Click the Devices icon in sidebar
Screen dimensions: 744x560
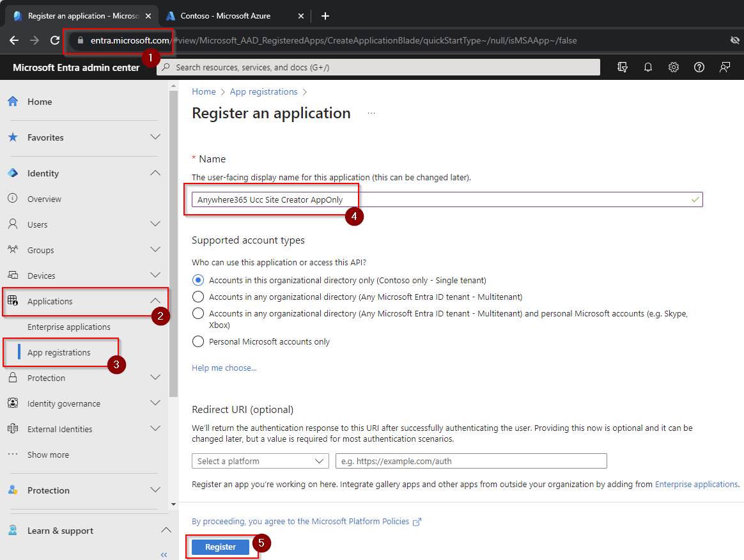tap(13, 275)
